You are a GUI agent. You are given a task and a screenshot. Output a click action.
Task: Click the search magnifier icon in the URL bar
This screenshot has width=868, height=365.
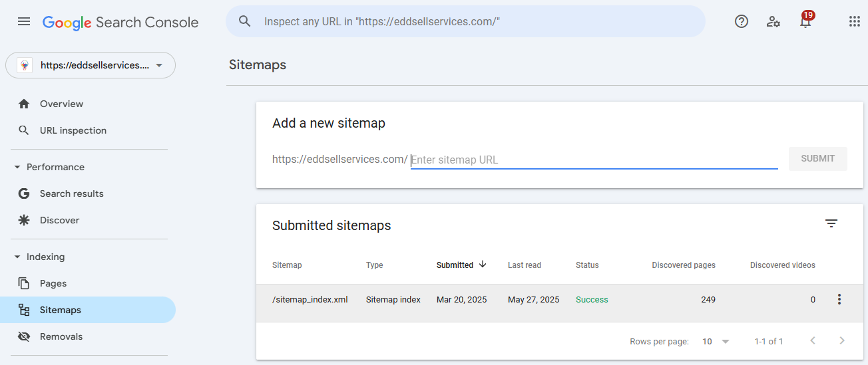(x=245, y=21)
